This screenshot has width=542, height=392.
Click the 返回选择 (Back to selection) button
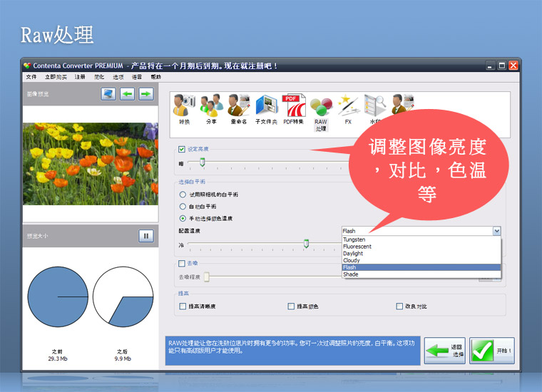coord(445,351)
